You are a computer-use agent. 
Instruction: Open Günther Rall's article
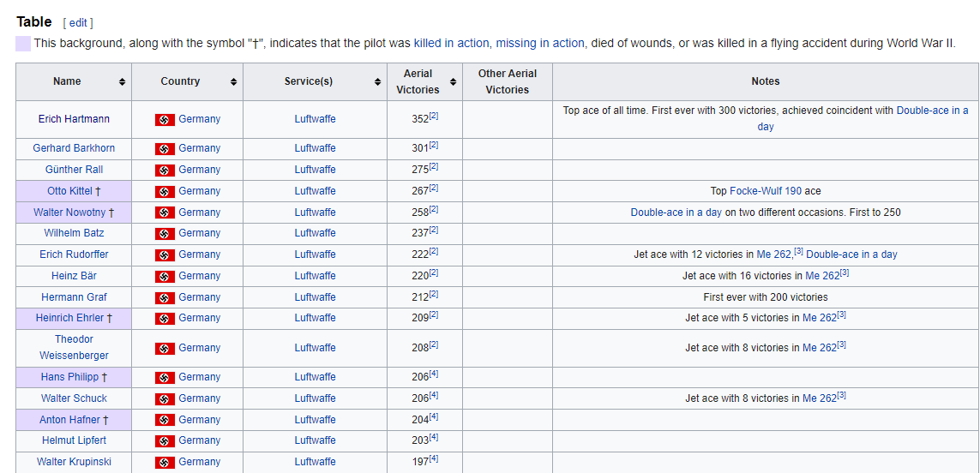click(74, 170)
